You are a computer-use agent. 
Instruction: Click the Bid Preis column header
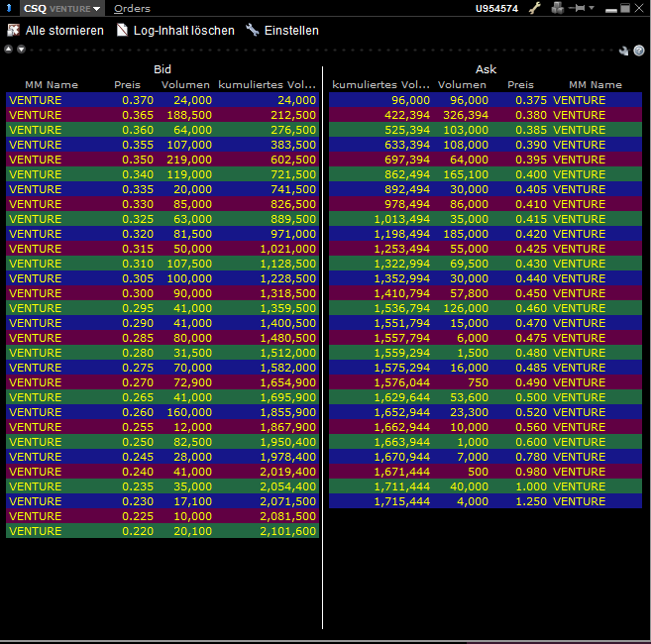[x=128, y=85]
